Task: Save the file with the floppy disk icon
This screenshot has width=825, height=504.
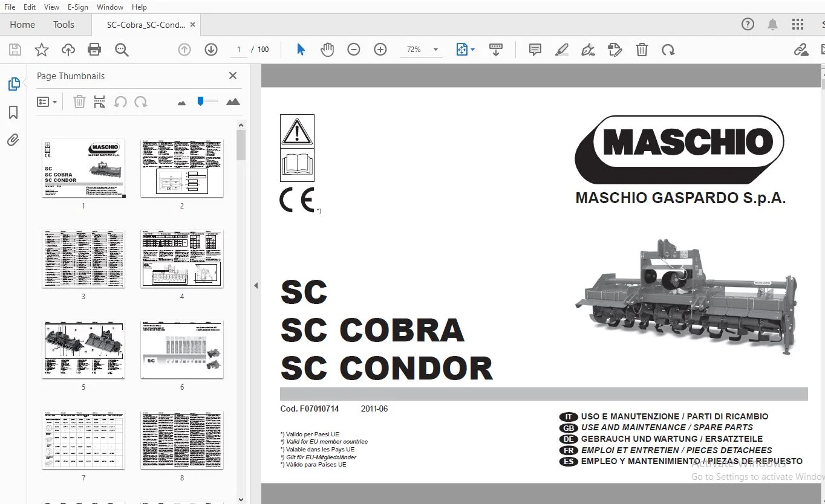Action: (15, 50)
